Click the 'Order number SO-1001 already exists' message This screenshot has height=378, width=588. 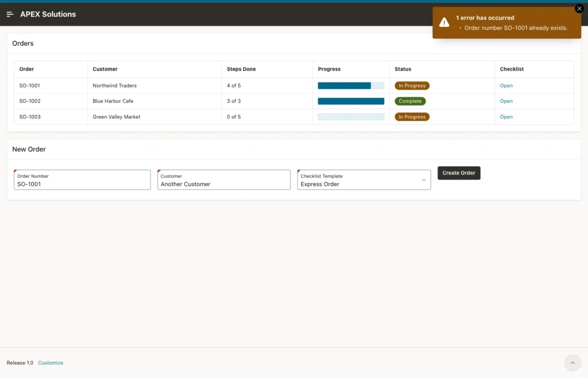[x=516, y=28]
